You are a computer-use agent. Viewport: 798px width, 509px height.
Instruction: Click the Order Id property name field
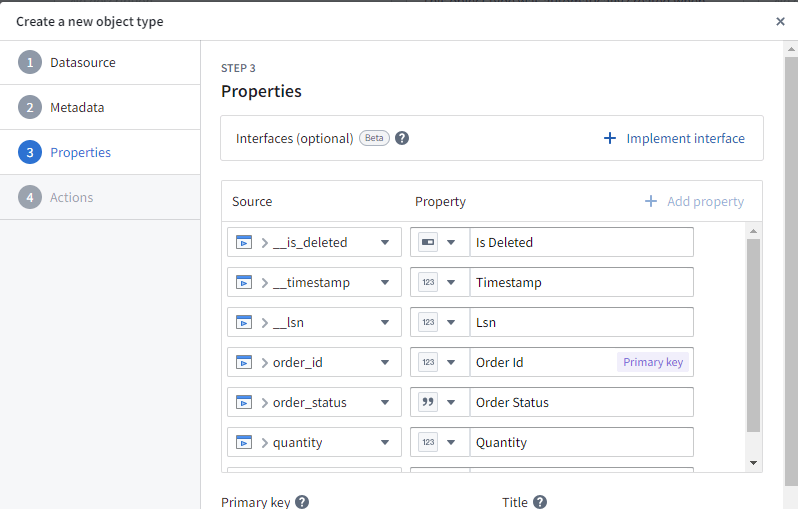coord(540,362)
